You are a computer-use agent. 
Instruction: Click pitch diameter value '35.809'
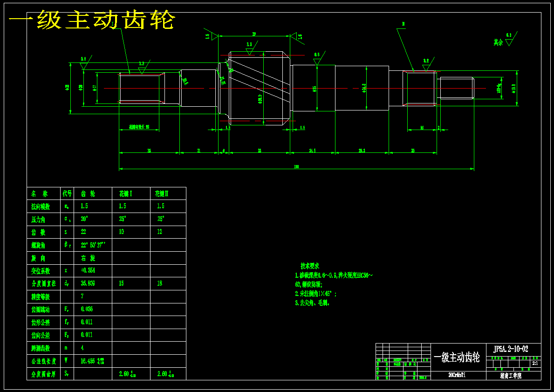pos(88,283)
